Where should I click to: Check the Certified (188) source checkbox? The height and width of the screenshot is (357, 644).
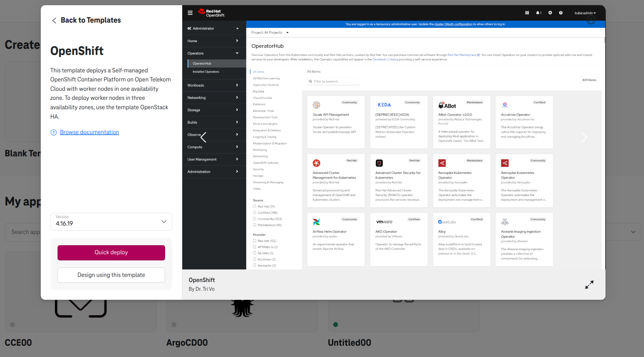tap(255, 212)
